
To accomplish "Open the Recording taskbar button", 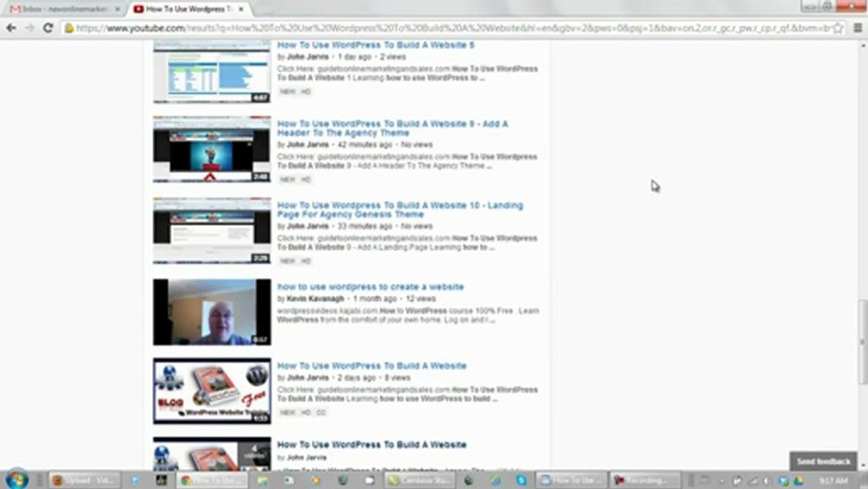I will (645, 480).
